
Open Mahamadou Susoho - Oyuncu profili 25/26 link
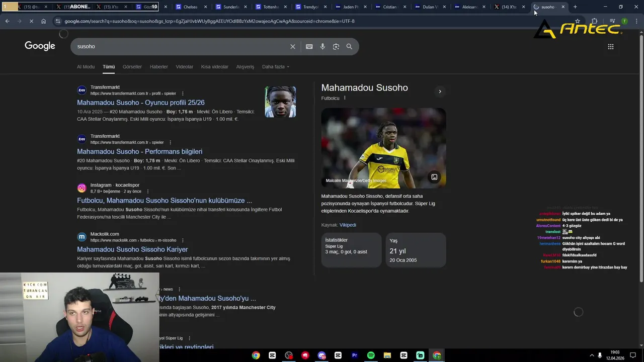click(x=141, y=103)
